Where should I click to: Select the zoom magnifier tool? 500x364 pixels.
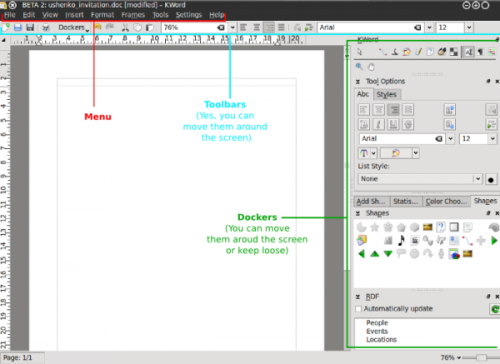point(359,67)
